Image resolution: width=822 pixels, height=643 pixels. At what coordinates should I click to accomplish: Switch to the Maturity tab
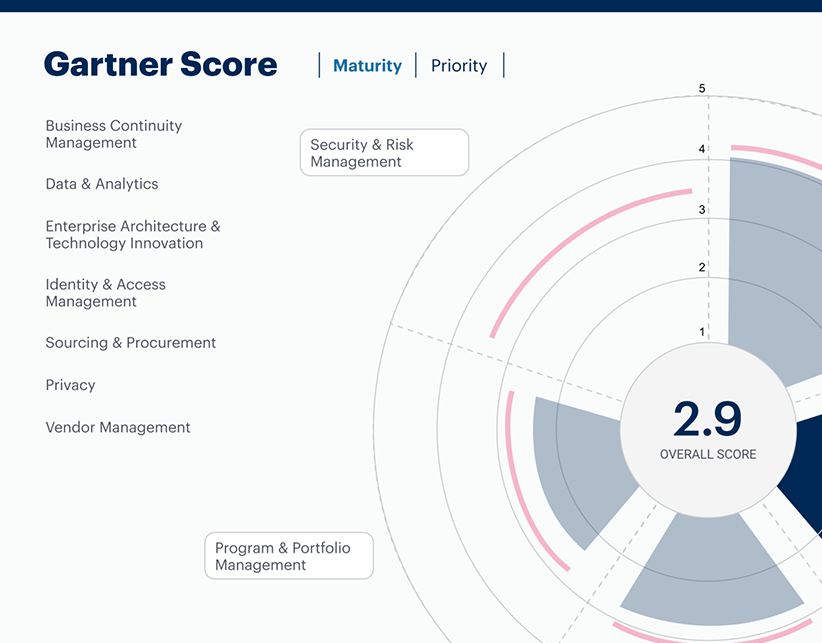366,65
